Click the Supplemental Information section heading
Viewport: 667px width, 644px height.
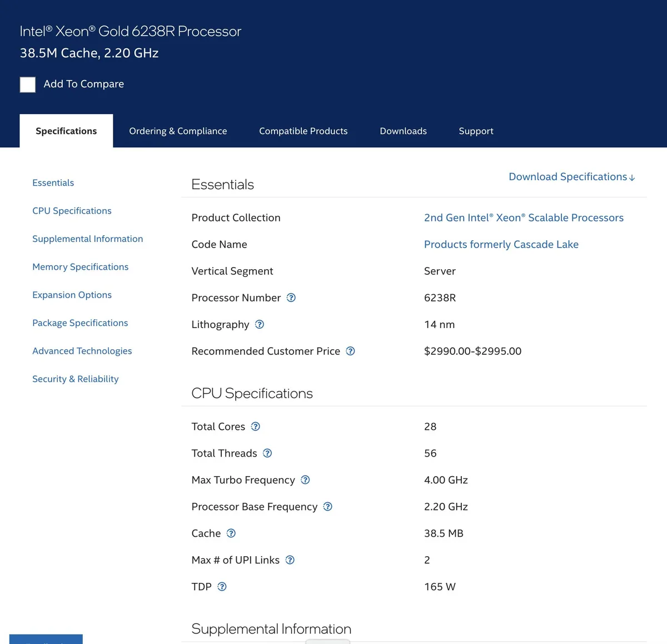pos(271,629)
